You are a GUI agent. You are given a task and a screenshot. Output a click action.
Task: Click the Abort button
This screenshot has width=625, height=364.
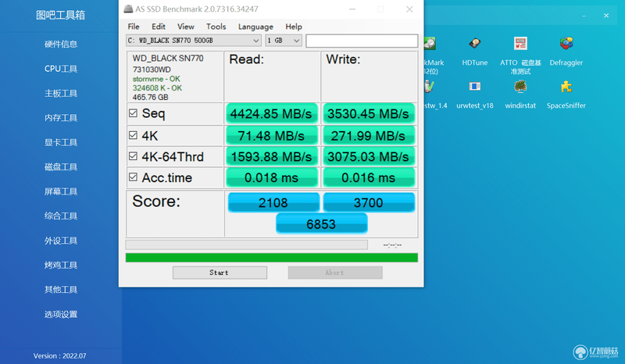pyautogui.click(x=335, y=273)
